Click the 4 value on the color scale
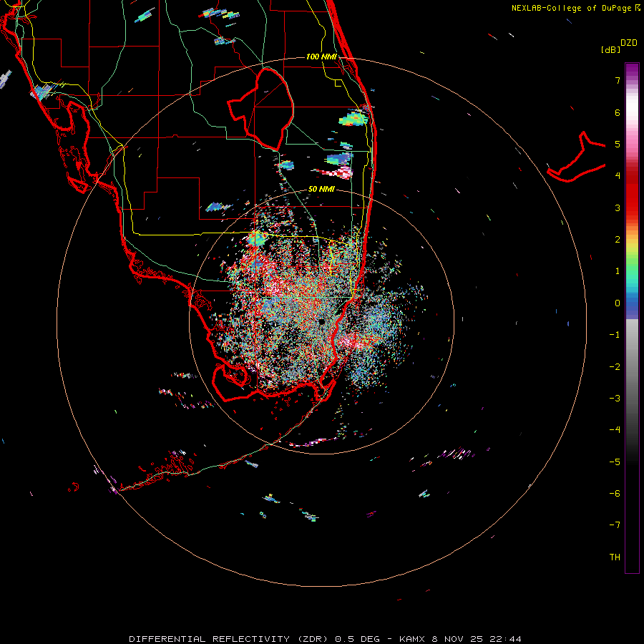Viewport: 644px width, 644px height. pyautogui.click(x=618, y=176)
